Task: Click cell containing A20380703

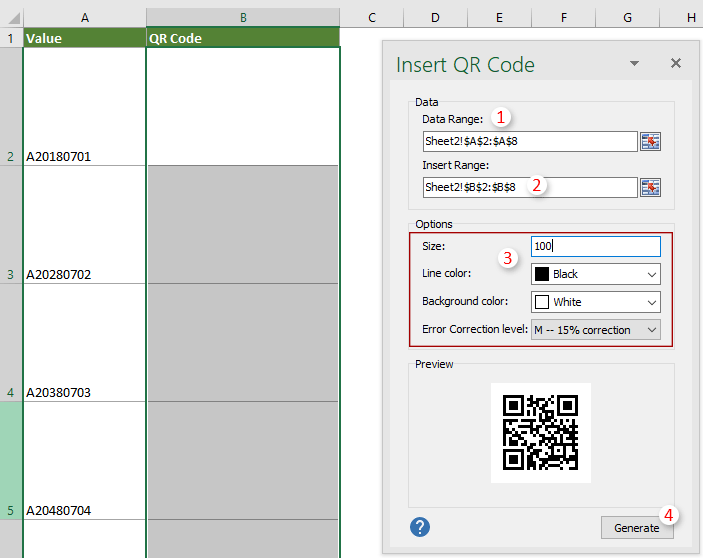Action: 85,342
